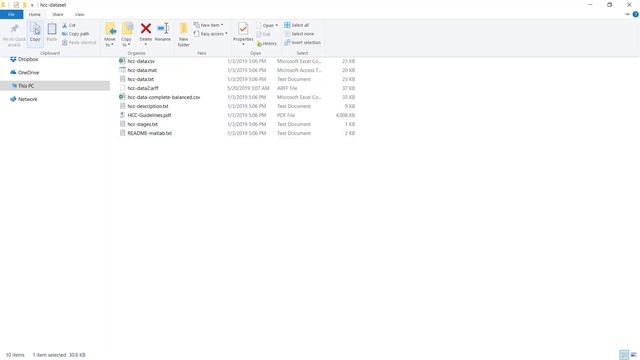The height and width of the screenshot is (360, 640).
Task: Open the Properties of the selection
Action: (x=243, y=33)
